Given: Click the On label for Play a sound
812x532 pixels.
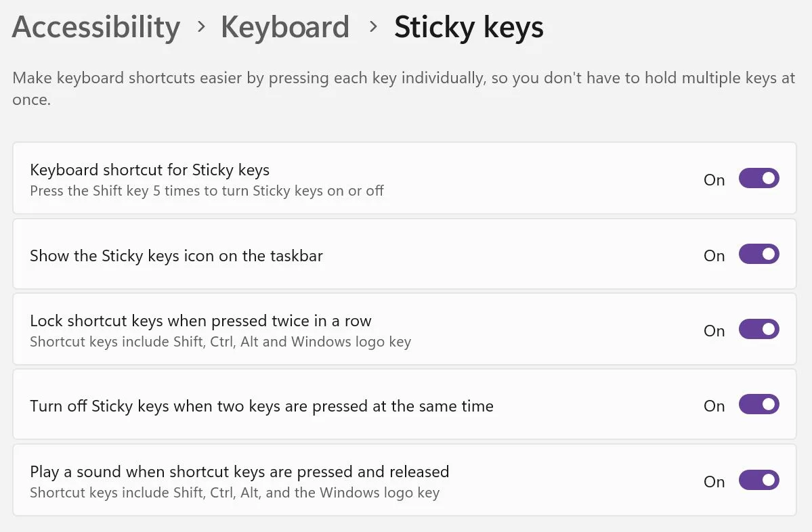Looking at the screenshot, I should pos(714,482).
